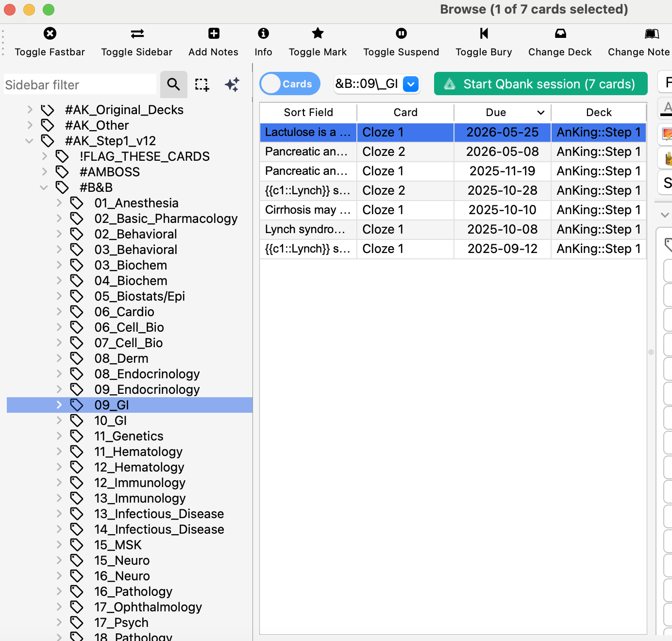Switch the Cards/Notes toggle
This screenshot has width=672, height=641.
tap(290, 84)
